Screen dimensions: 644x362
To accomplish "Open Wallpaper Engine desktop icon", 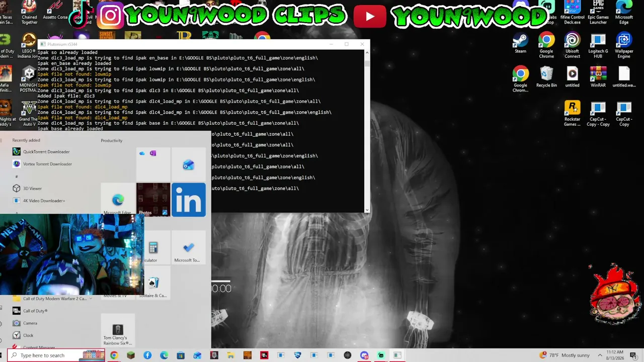I will click(x=624, y=46).
